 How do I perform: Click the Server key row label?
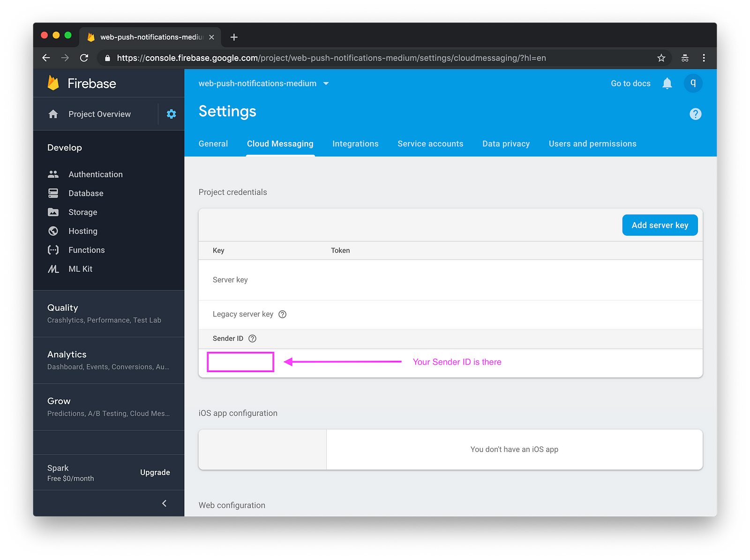pos(230,280)
